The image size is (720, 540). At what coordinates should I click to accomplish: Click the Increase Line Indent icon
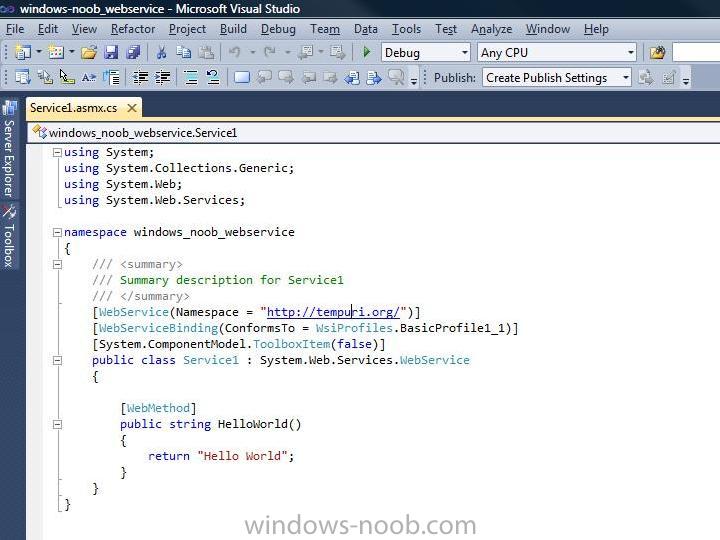[x=163, y=78]
